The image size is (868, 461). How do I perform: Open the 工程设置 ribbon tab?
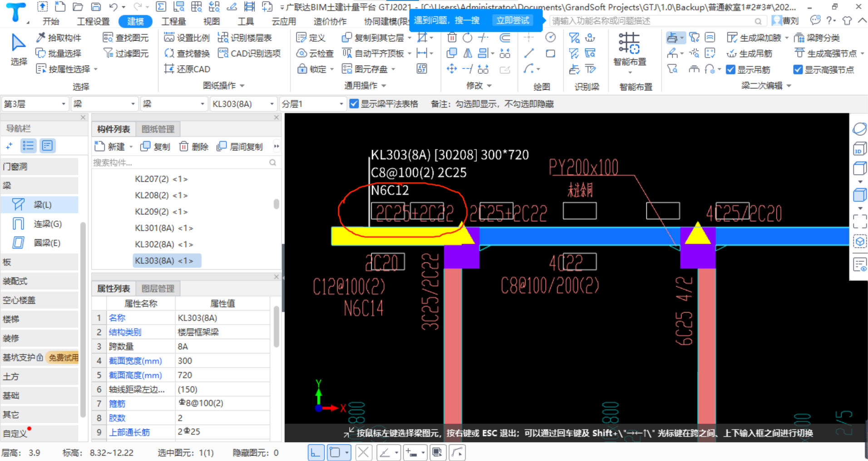93,21
